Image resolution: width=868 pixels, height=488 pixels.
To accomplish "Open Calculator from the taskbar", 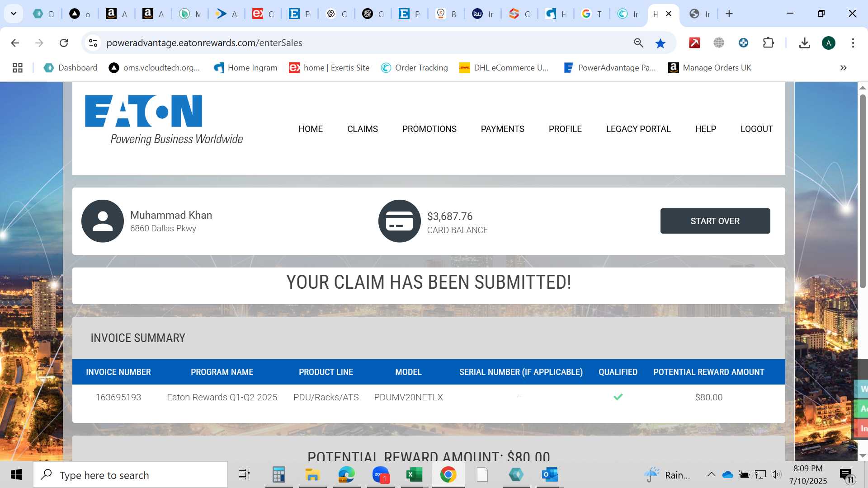I will pos(279,474).
